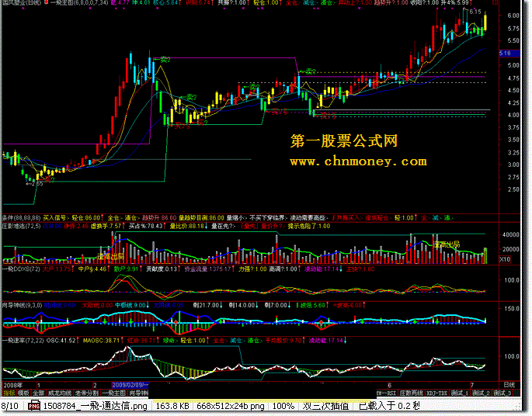Click the 日线 period button

pyautogui.click(x=509, y=385)
